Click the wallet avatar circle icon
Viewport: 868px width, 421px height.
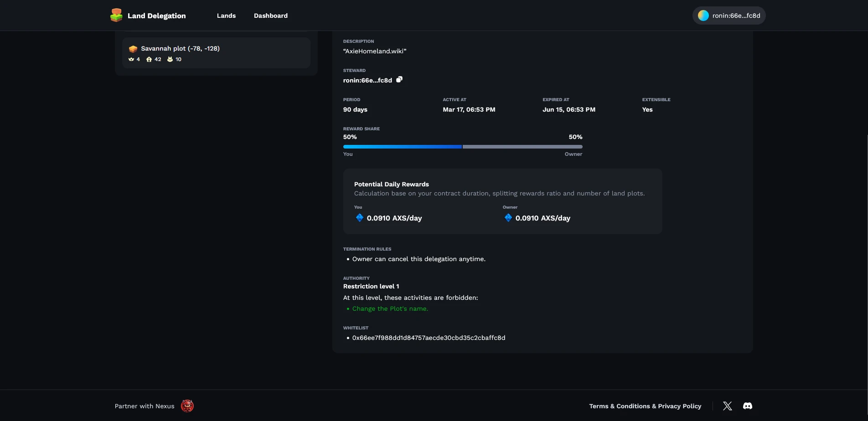click(703, 15)
